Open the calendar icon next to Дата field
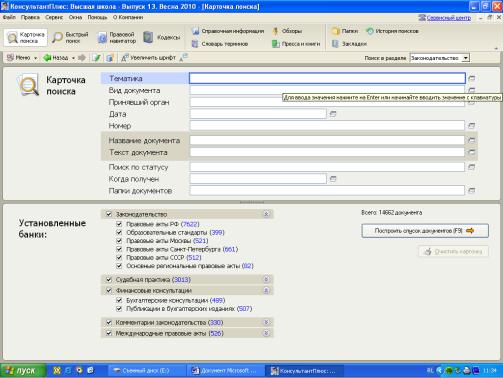Screen dimensions: 503x378 pyautogui.click(x=333, y=114)
